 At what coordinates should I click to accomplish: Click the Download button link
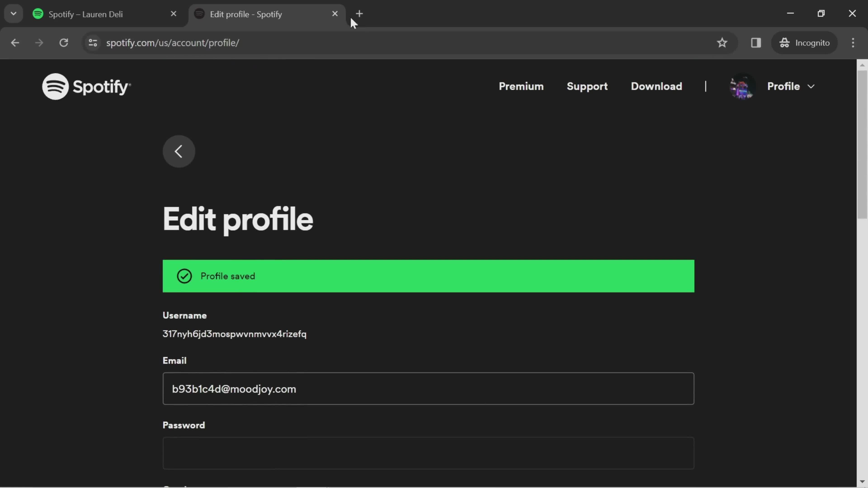656,86
